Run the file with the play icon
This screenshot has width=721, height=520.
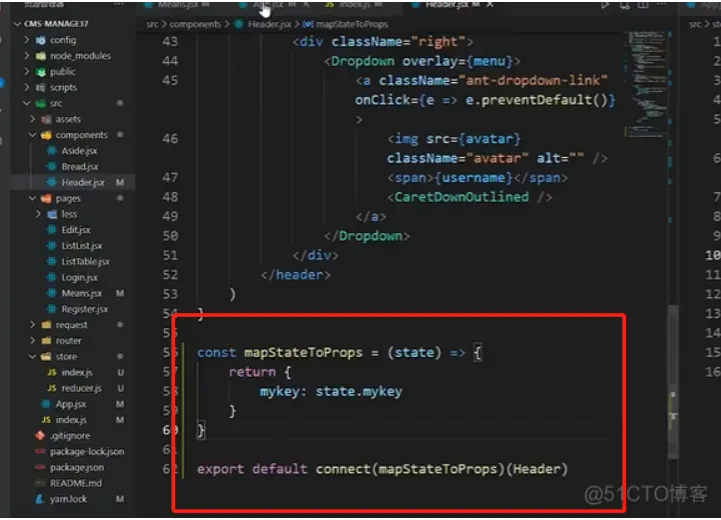[605, 5]
